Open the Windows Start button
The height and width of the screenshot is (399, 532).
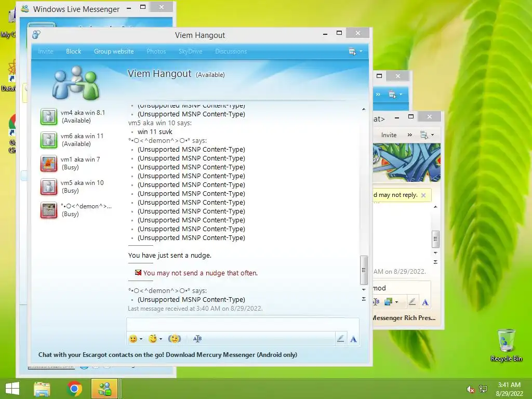click(x=12, y=389)
